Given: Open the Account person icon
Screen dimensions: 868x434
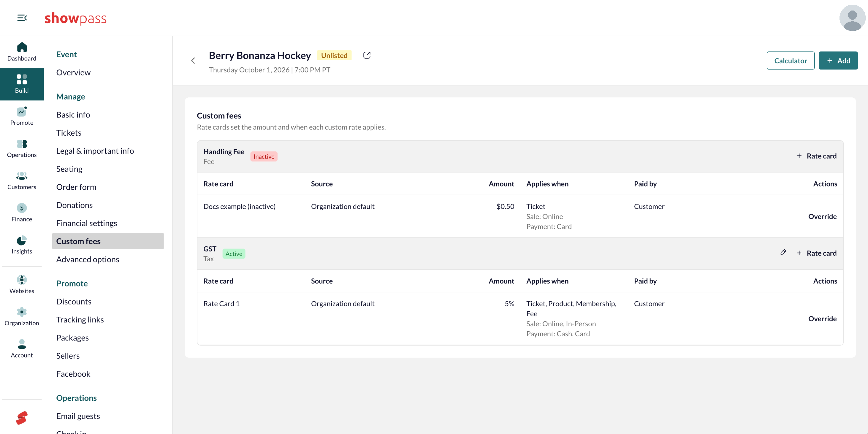Looking at the screenshot, I should (x=22, y=344).
